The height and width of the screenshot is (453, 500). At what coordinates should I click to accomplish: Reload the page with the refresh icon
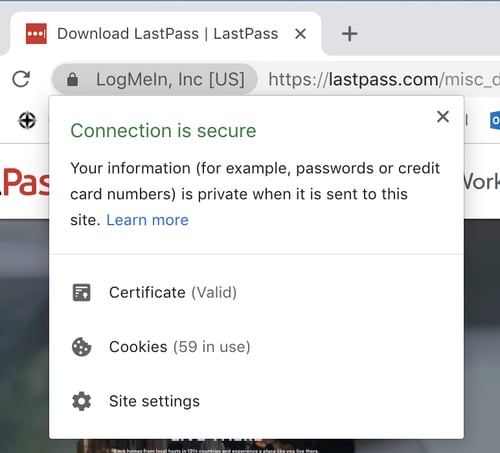click(21, 79)
